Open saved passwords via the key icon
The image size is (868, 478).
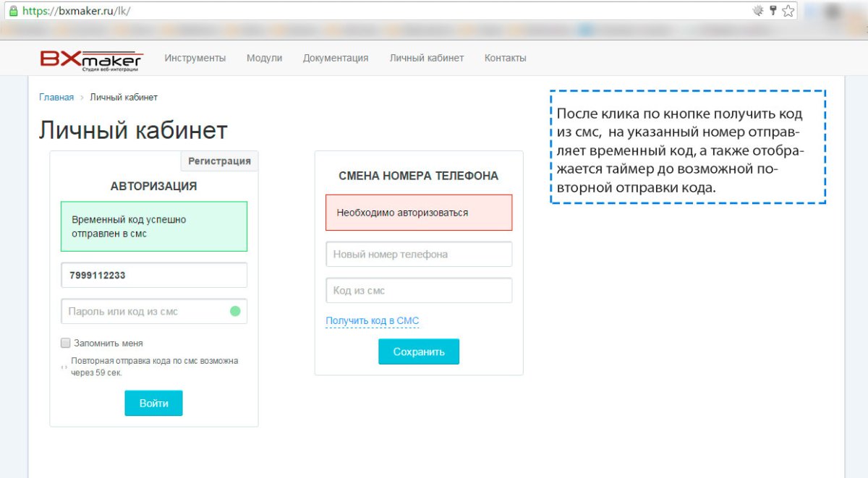773,10
